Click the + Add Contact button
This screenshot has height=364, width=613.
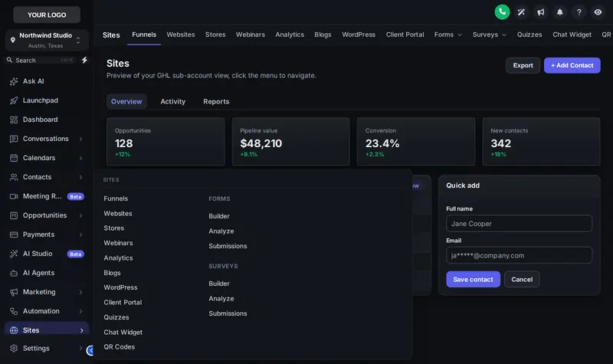pos(572,65)
